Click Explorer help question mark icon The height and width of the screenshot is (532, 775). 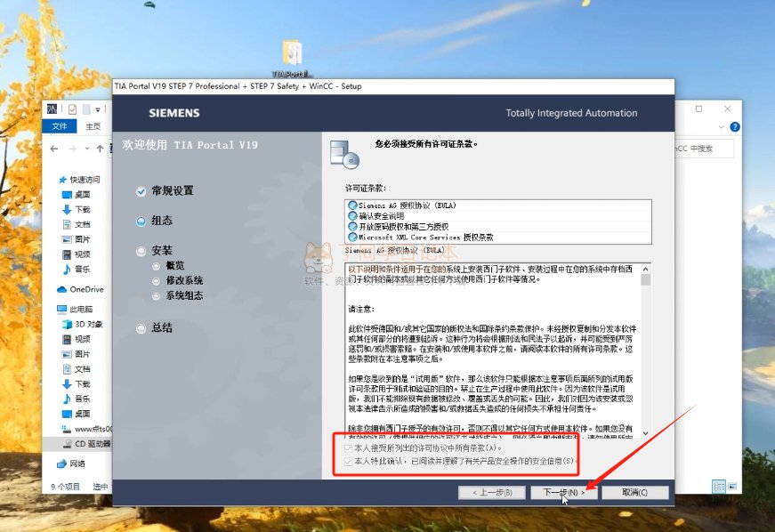(735, 127)
